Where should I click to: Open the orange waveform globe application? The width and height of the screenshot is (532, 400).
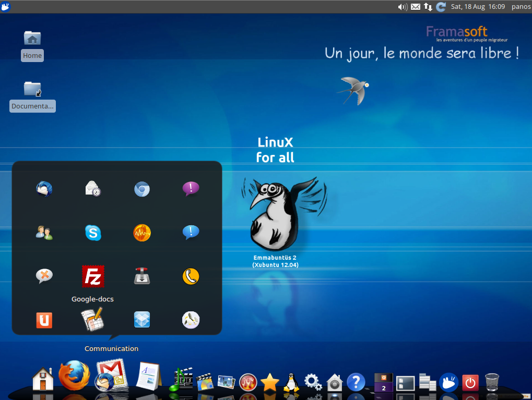142,233
